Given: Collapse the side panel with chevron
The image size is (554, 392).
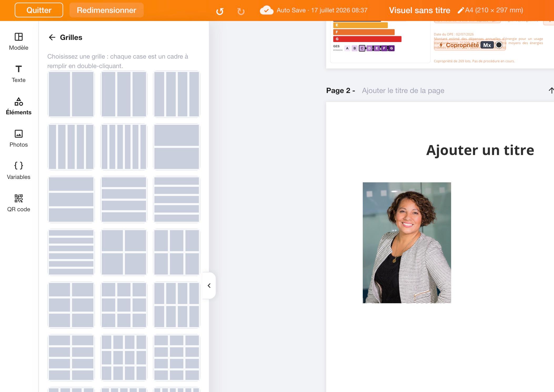Looking at the screenshot, I should tap(209, 286).
